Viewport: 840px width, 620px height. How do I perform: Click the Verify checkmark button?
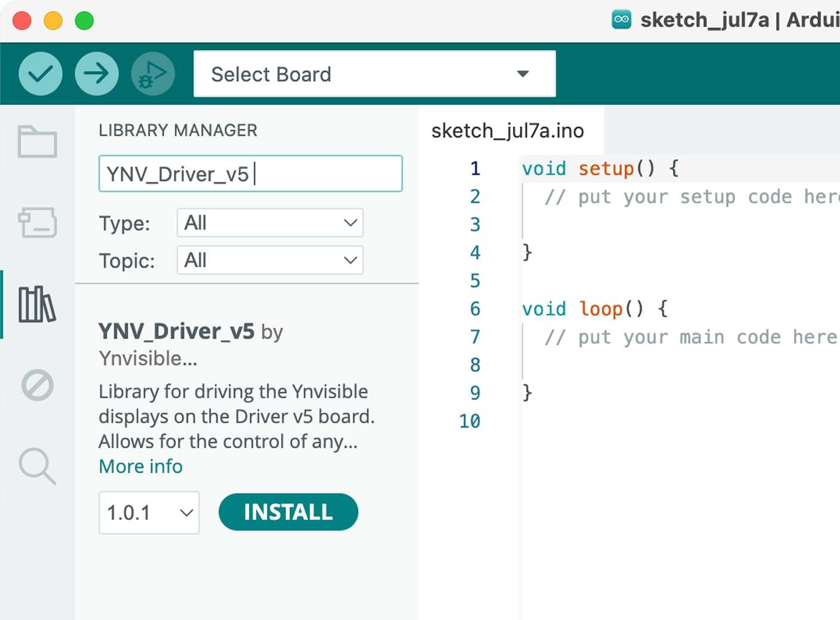click(41, 74)
